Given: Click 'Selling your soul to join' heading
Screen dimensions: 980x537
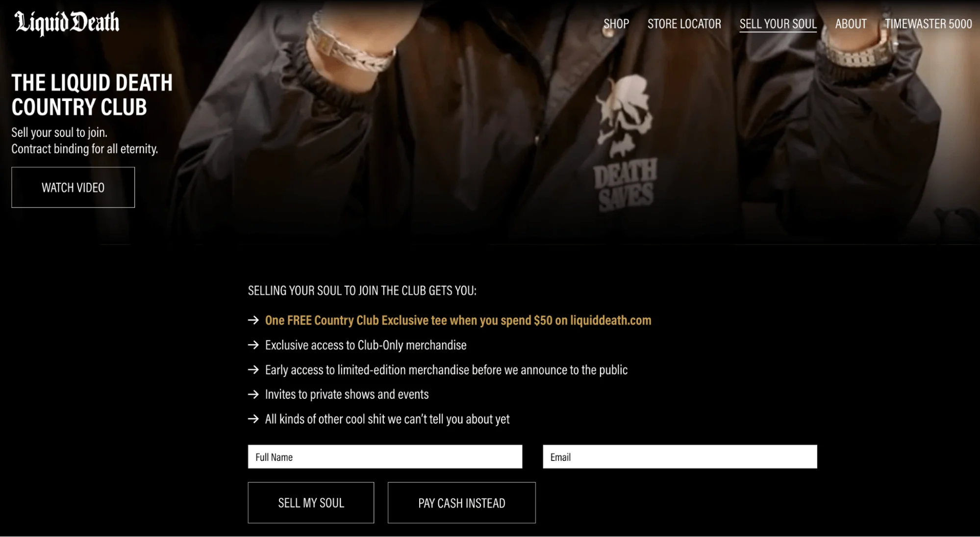Looking at the screenshot, I should pyautogui.click(x=362, y=290).
